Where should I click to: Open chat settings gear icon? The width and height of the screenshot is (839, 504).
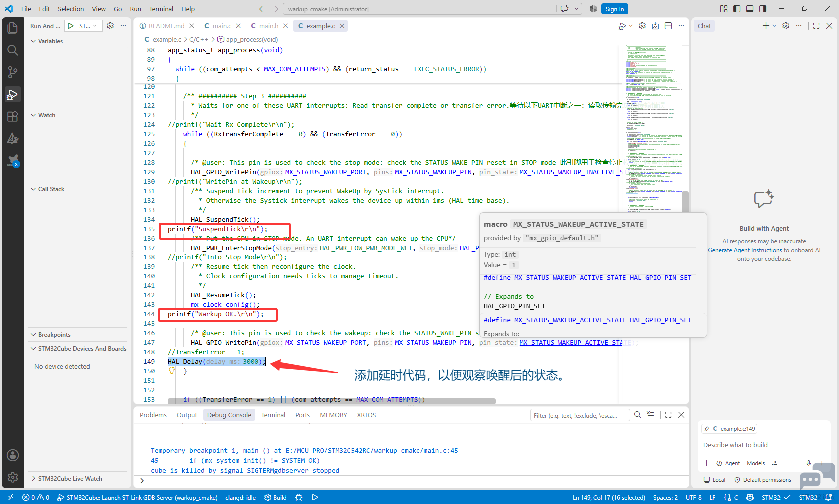tap(786, 26)
